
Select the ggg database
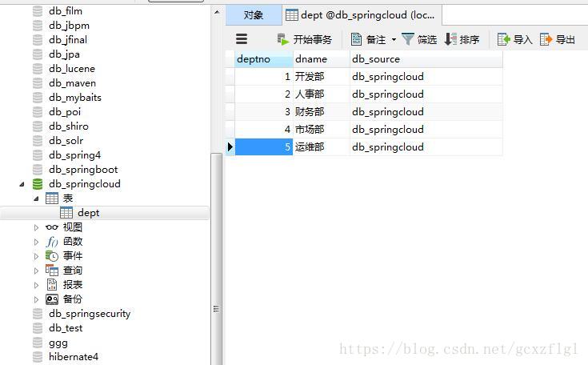58,343
